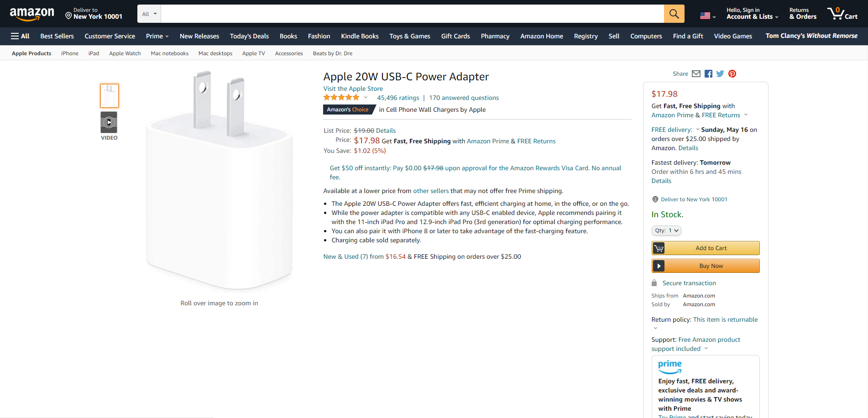868x418 pixels.
Task: Open the shopping cart icon
Action: point(842,14)
